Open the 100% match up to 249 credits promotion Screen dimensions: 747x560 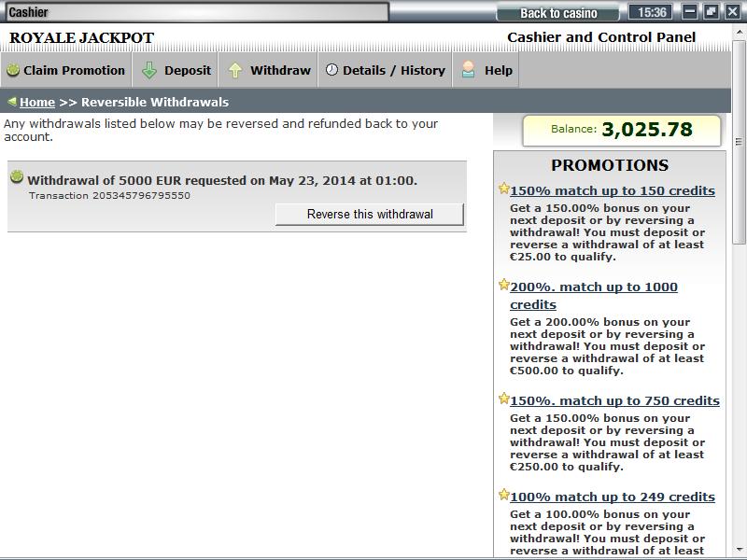pos(613,497)
